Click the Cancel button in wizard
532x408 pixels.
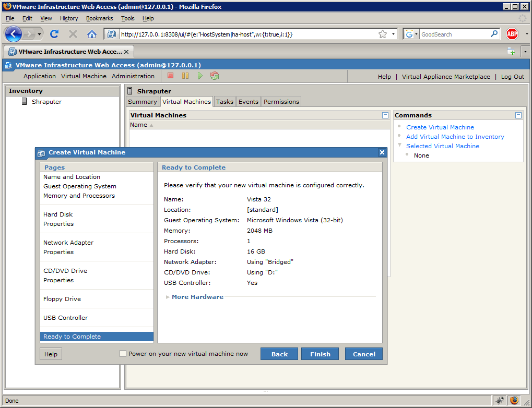pos(364,354)
